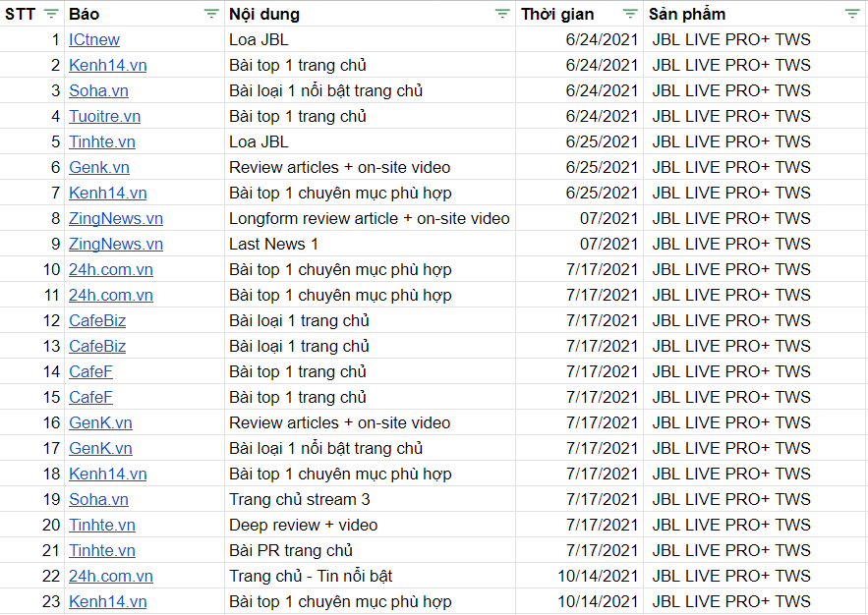
Task: Select the 'STT' header cell
Action: (x=32, y=14)
